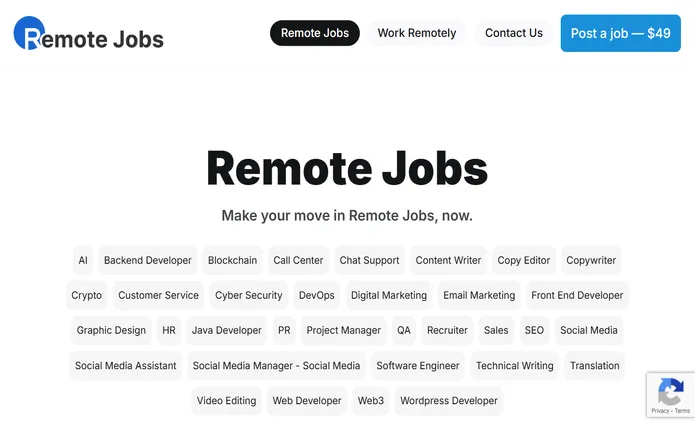Select the Backend Developer tag
The width and height of the screenshot is (695, 427).
click(x=148, y=260)
